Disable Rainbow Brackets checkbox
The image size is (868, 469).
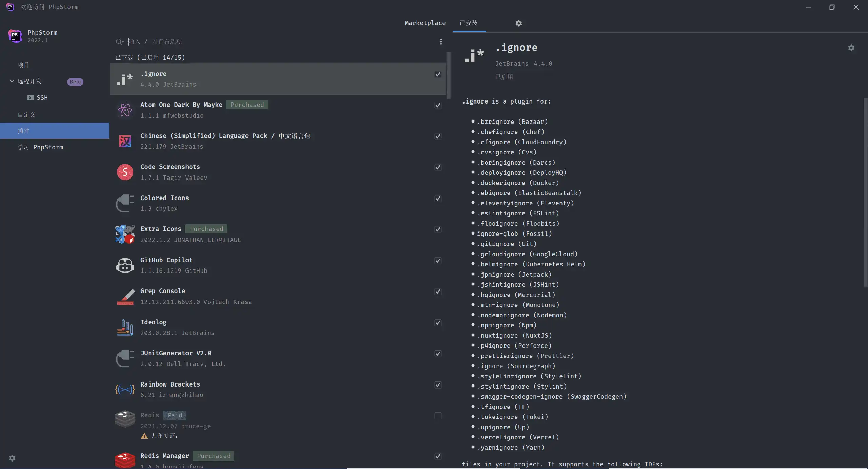point(438,385)
